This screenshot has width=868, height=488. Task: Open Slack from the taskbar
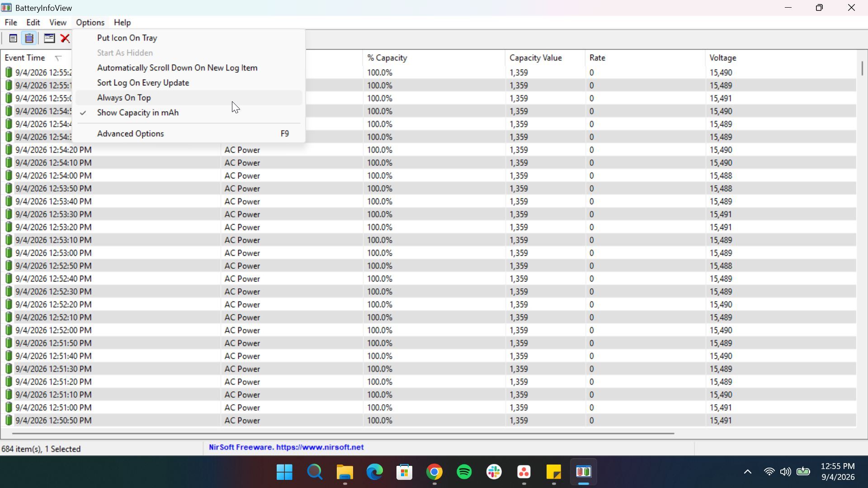click(x=494, y=473)
